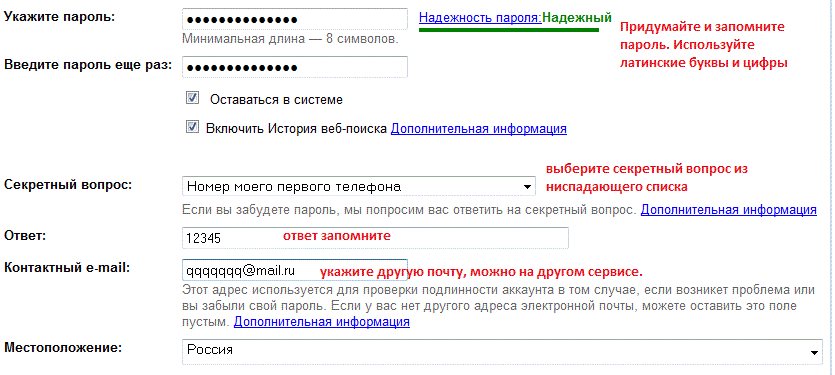Open 'Дополнительная информация' link under contact e-mail text

pos(322,322)
